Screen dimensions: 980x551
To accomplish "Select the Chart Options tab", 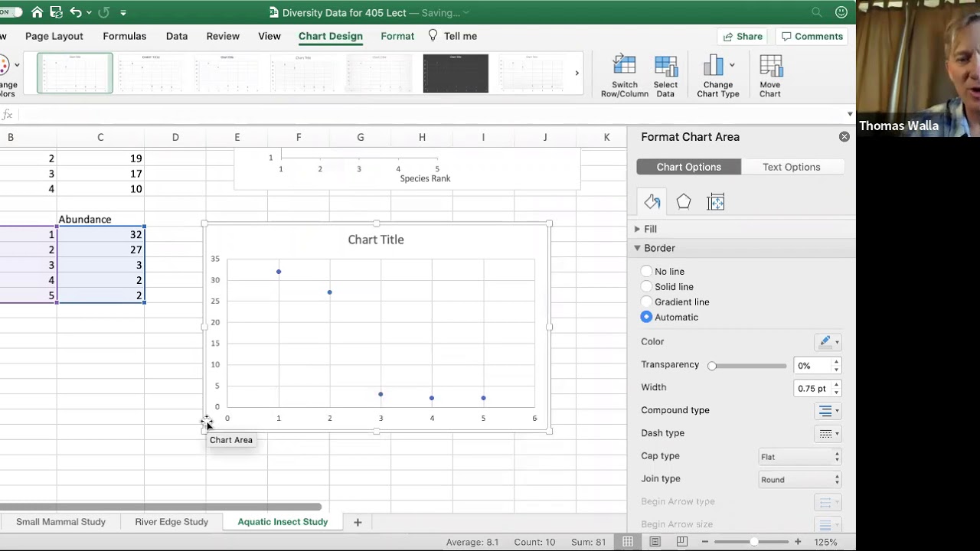I will click(688, 167).
